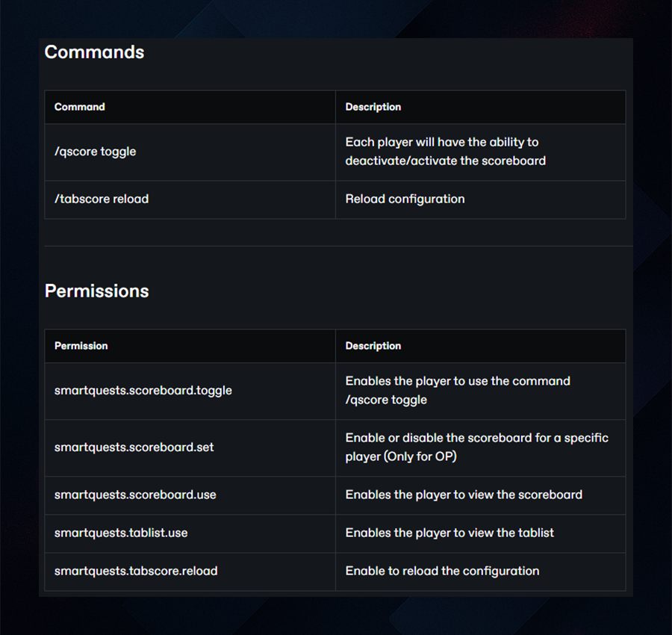Click Enables the player to view the tablist
672x635 pixels.
[449, 533]
